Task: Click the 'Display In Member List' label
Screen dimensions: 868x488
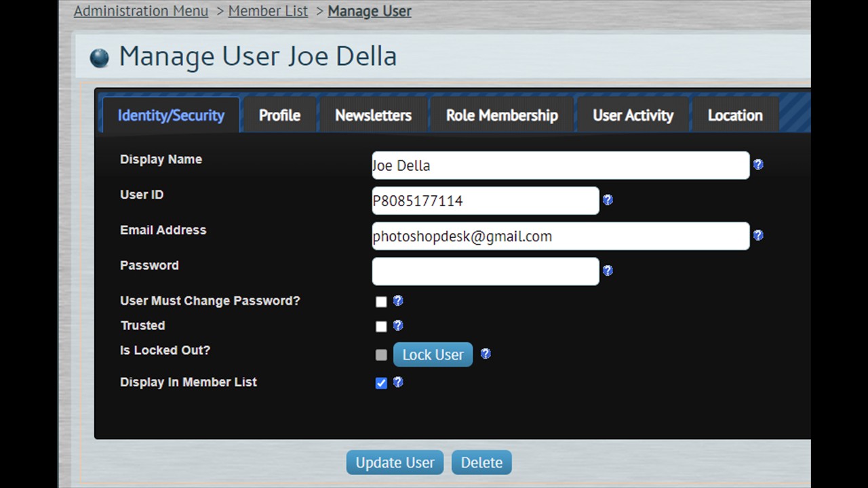Action: [x=188, y=382]
